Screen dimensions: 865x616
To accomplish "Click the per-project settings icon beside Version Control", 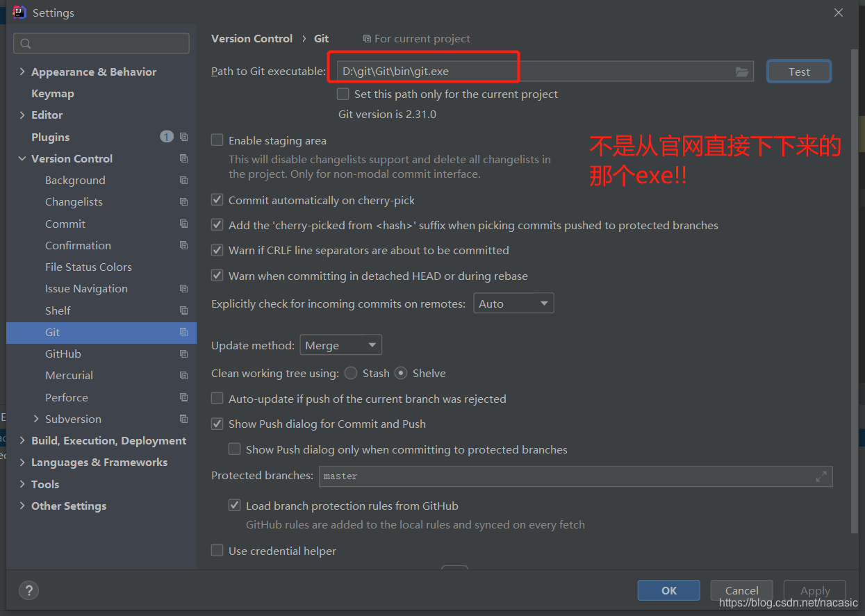I will (x=184, y=158).
